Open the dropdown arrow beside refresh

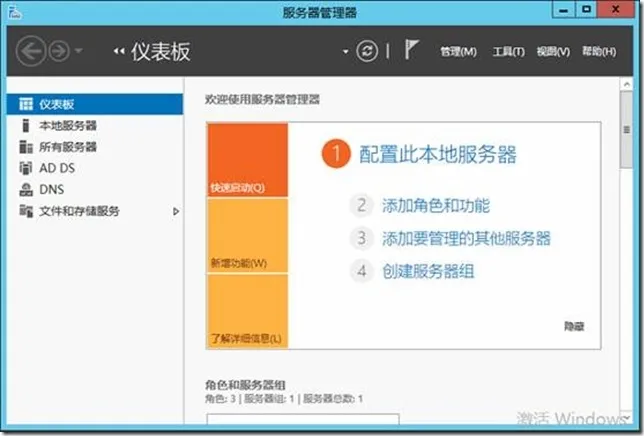point(345,52)
